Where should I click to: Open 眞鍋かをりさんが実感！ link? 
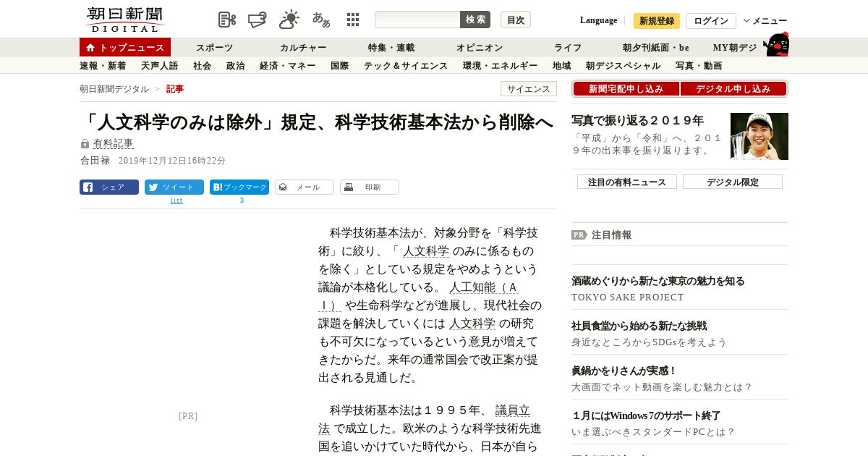point(624,371)
